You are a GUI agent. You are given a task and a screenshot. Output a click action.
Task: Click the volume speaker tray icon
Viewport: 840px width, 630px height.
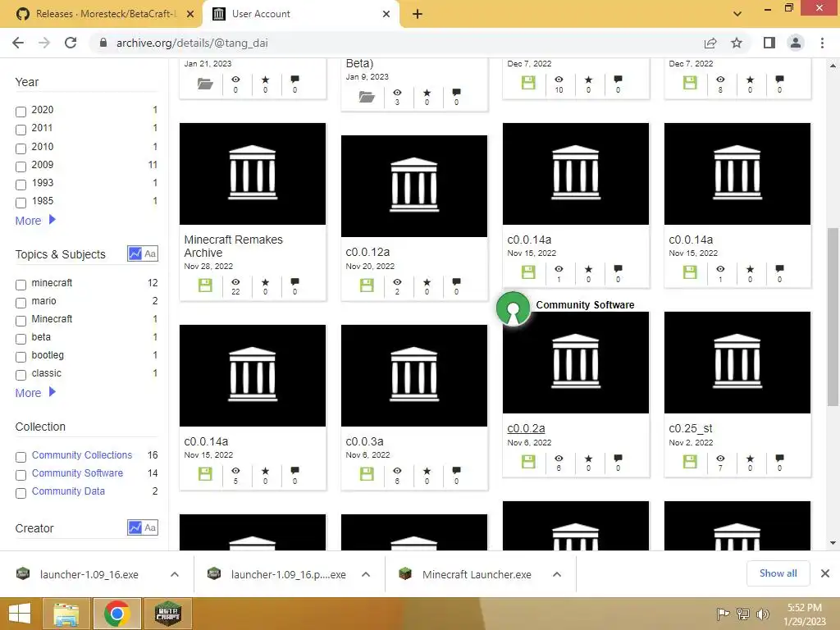(763, 614)
